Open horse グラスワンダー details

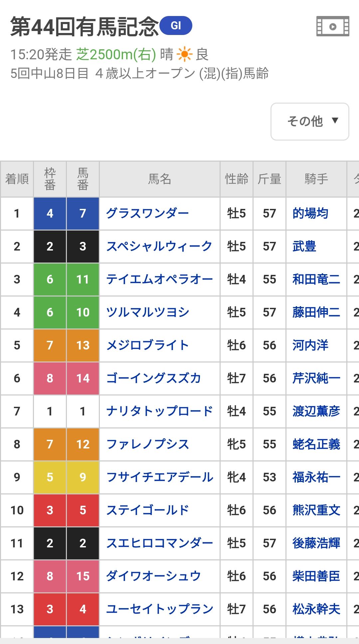coord(147,213)
